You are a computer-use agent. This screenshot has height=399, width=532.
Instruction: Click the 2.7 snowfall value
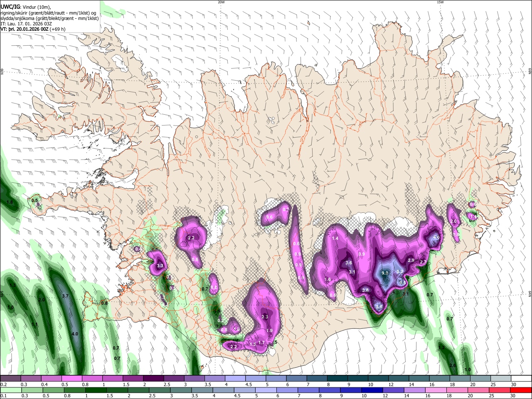click(423, 262)
